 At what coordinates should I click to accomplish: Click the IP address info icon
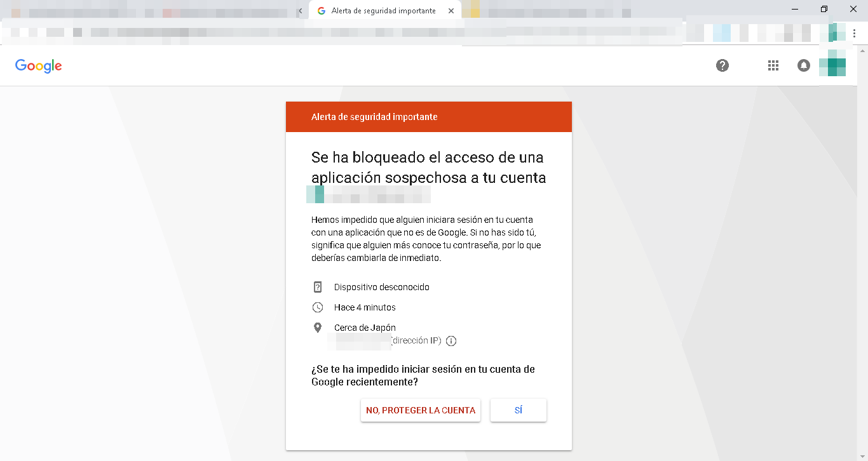point(451,341)
